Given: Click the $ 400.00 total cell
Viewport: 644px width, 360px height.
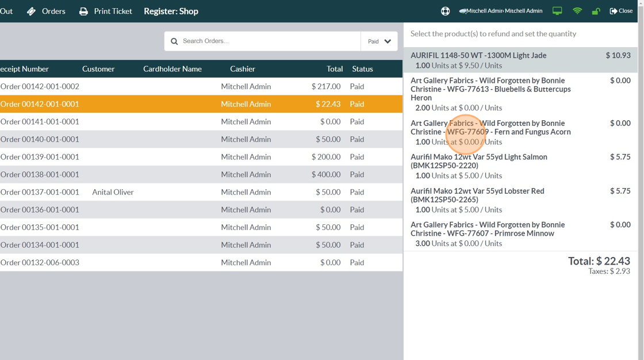Looking at the screenshot, I should 325,175.
